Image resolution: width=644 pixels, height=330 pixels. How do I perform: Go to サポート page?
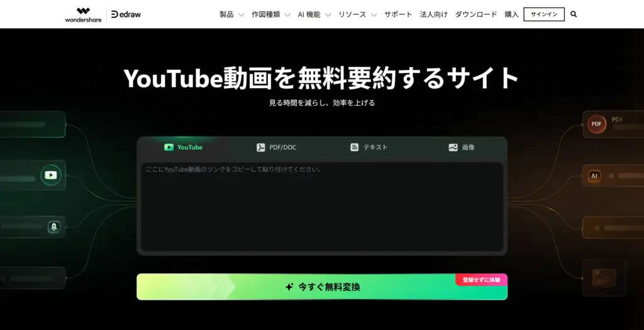[x=398, y=14]
